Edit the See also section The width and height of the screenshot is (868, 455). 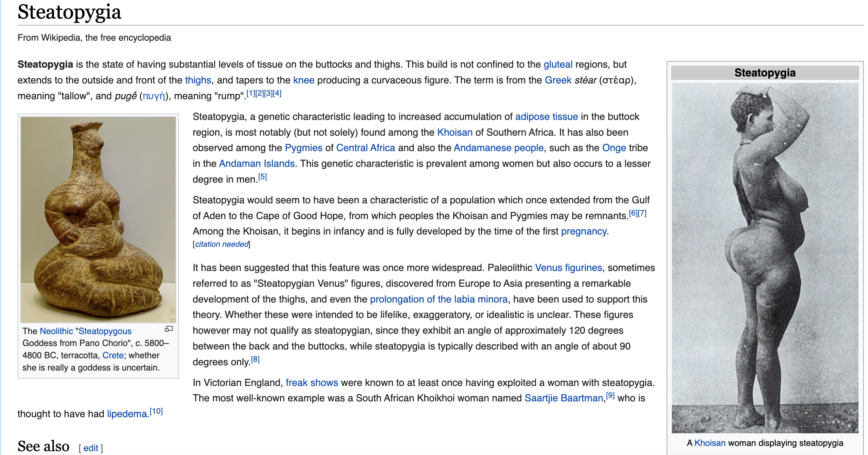tap(91, 448)
